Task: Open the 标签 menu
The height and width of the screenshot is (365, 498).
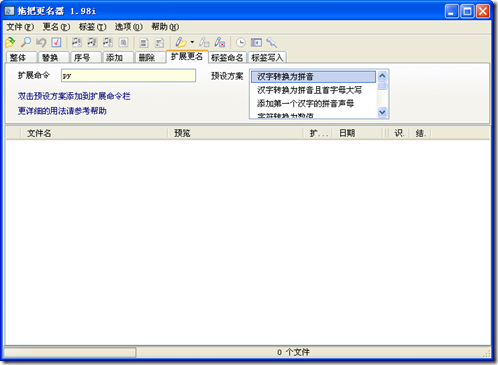Action: [x=92, y=27]
